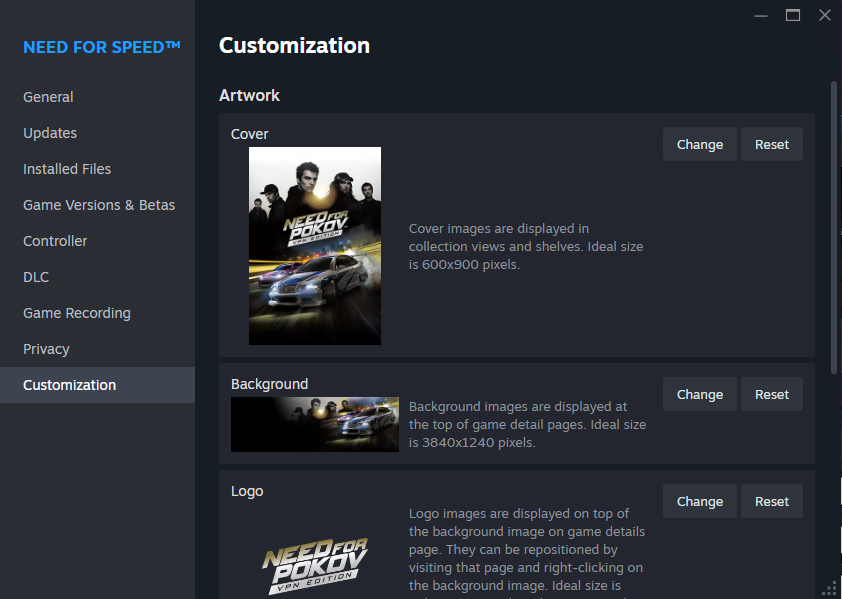This screenshot has width=842, height=599.
Task: Click the Background section label
Action: 269,384
